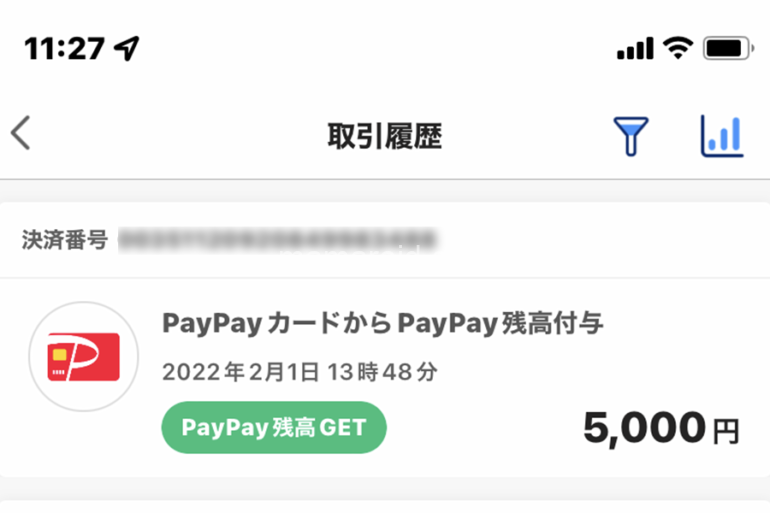Open the spending bar chart icon

722,136
